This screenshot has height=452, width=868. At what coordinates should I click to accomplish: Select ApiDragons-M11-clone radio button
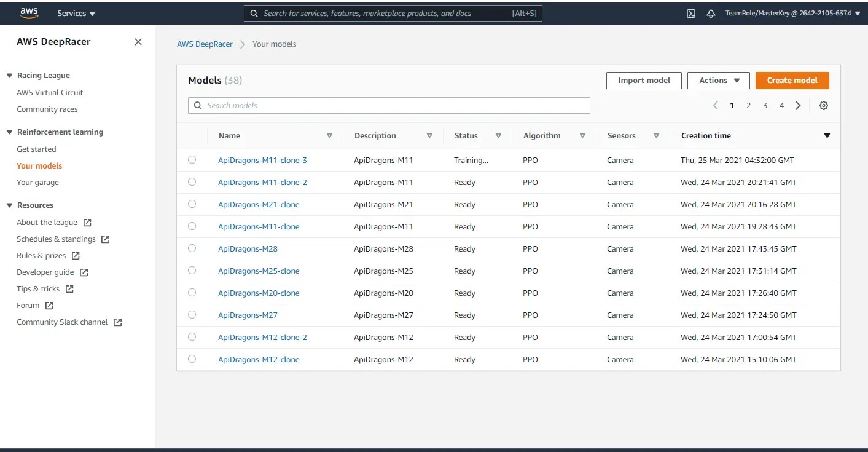tap(192, 226)
